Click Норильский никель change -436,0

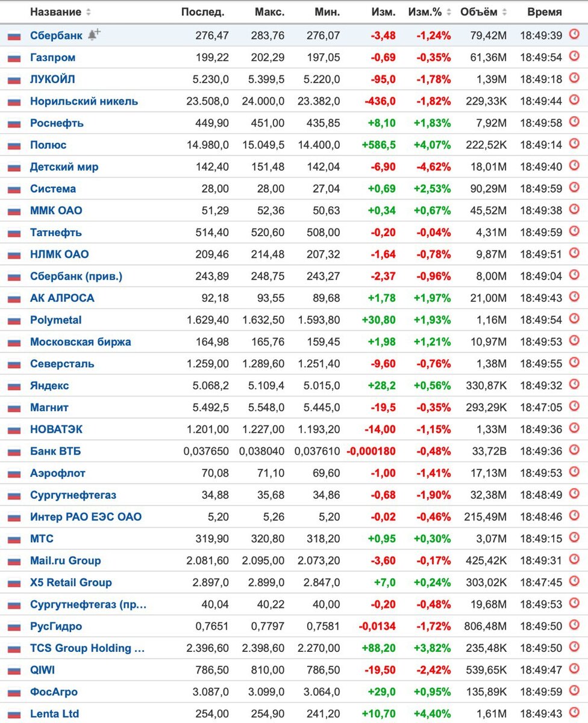pos(380,101)
